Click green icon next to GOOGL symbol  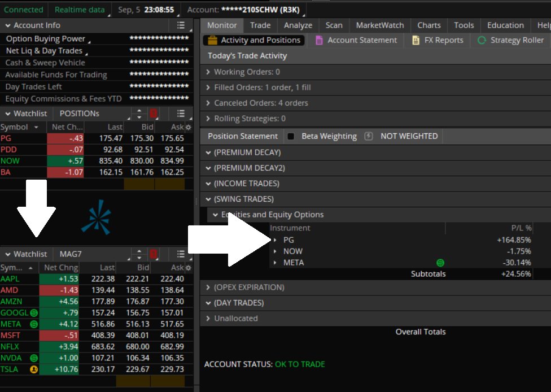[34, 312]
